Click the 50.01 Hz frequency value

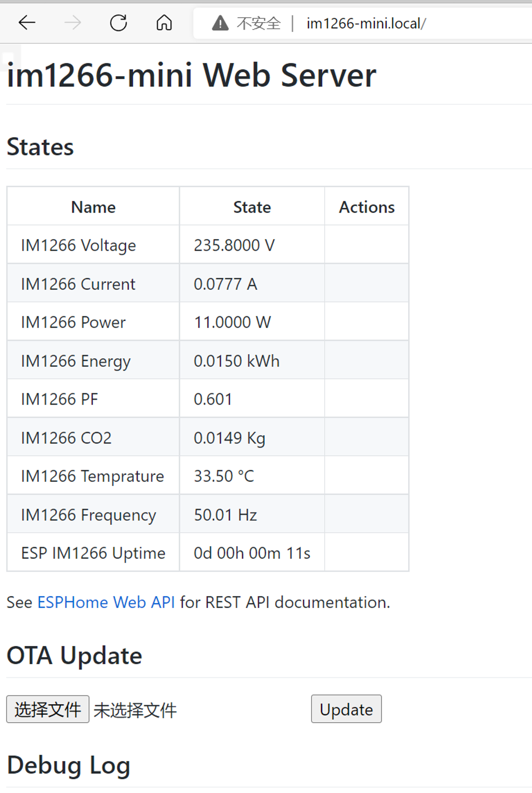(226, 515)
